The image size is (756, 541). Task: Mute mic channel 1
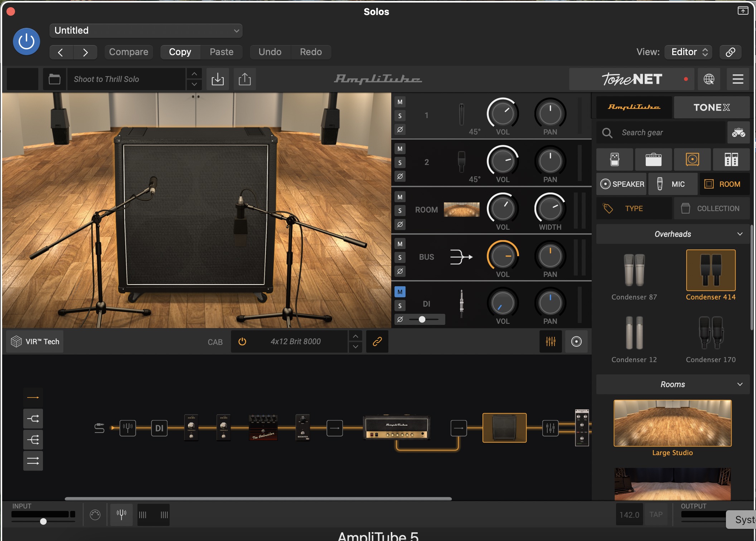pyautogui.click(x=400, y=102)
